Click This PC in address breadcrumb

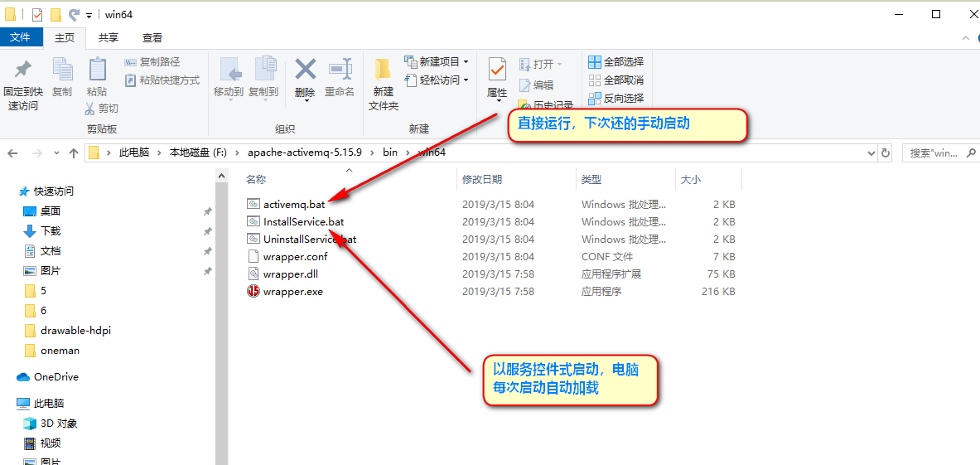click(134, 153)
